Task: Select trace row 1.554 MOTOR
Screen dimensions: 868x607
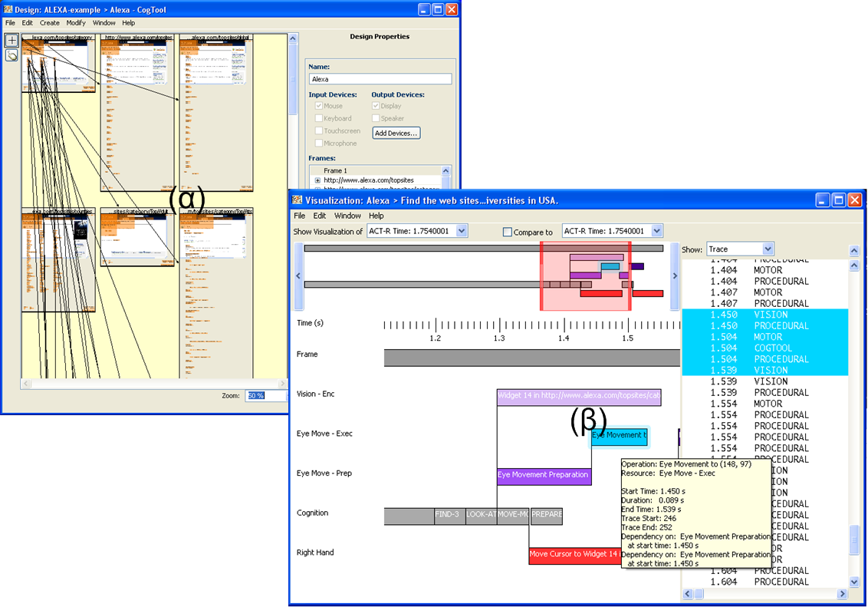Action: coord(765,404)
